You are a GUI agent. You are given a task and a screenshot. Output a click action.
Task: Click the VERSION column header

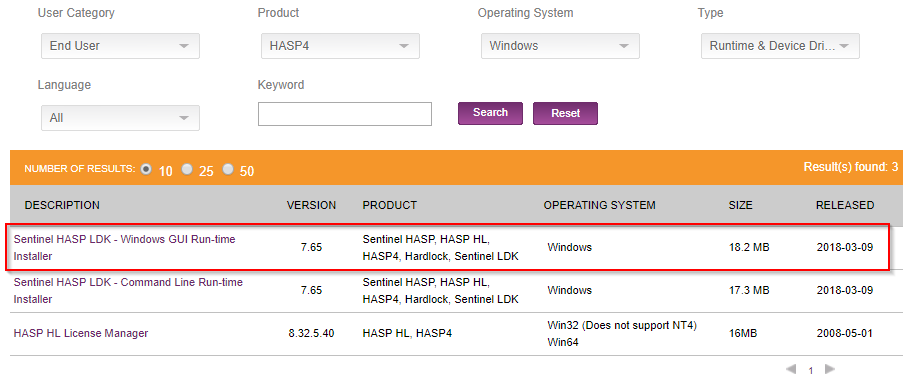click(x=311, y=205)
